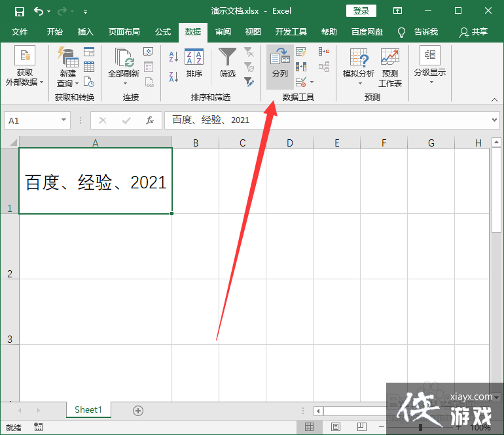Sort descending Z to A
This screenshot has width=504, height=435.
173,77
